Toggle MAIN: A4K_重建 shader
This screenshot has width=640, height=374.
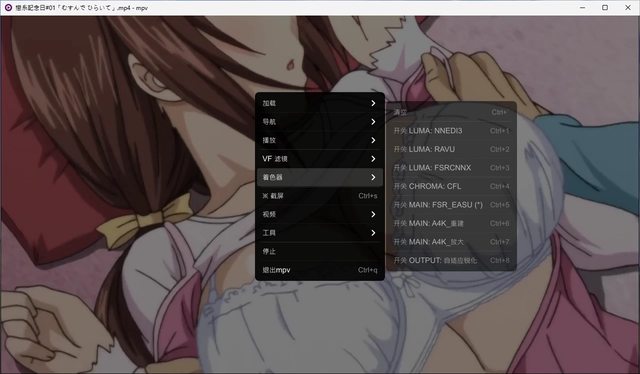[x=451, y=223]
